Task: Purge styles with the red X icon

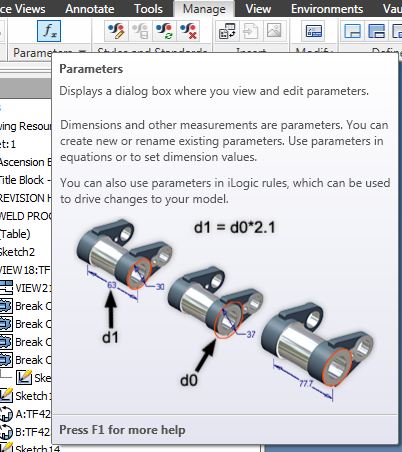Action: [188, 31]
